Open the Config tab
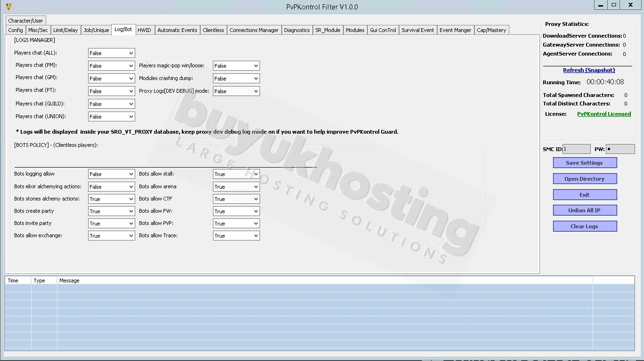 (16, 30)
